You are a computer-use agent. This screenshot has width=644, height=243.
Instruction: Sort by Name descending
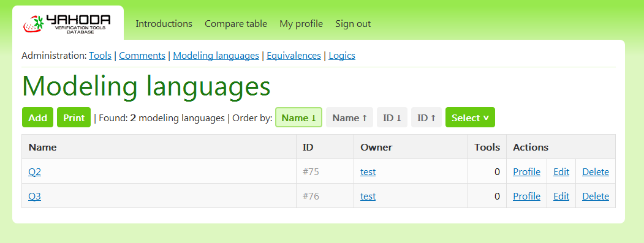coord(298,118)
